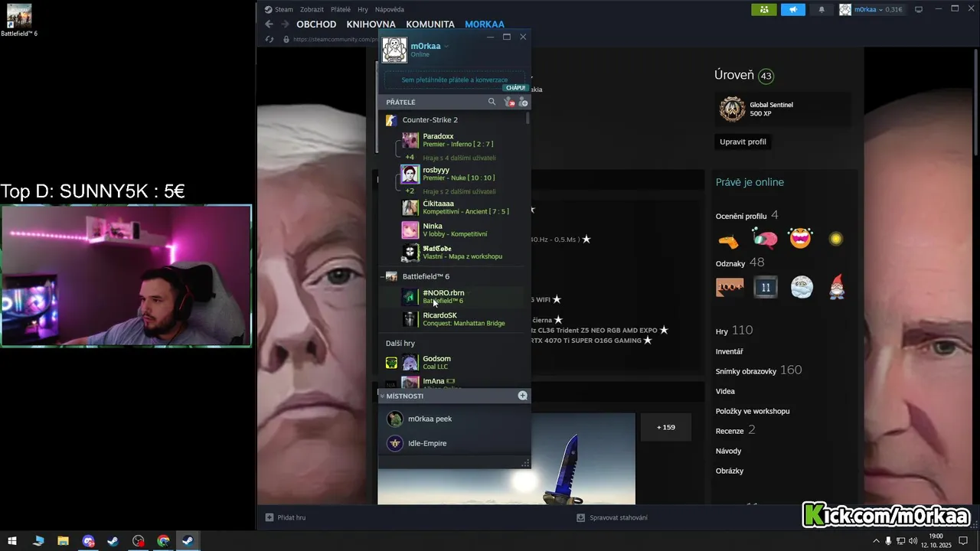Switch to KNIHOVNA tab
Image resolution: width=980 pixels, height=551 pixels.
tap(371, 24)
